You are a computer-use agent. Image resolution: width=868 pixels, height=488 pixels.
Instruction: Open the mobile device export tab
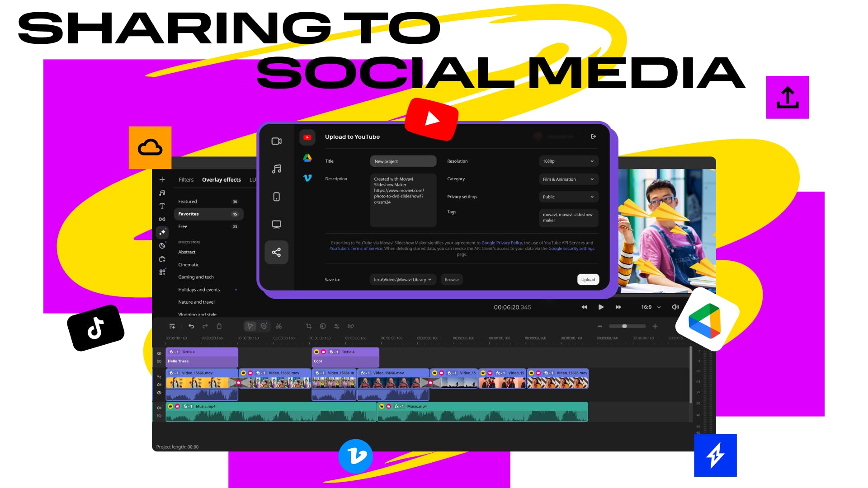(277, 197)
